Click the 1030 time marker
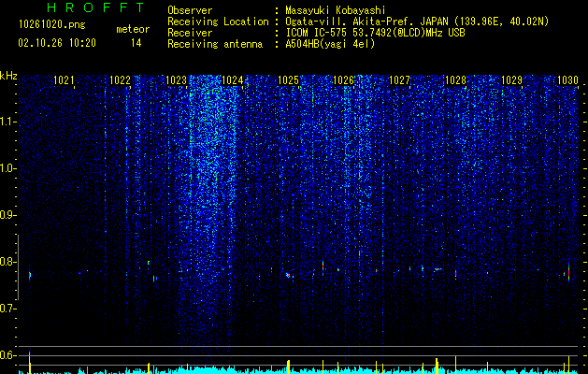The image size is (588, 374). click(567, 79)
